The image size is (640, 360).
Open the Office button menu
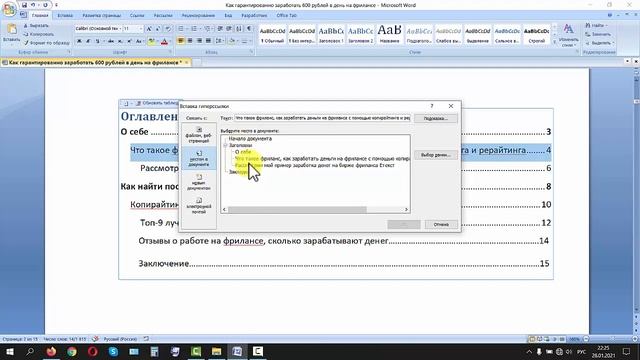tap(9, 9)
